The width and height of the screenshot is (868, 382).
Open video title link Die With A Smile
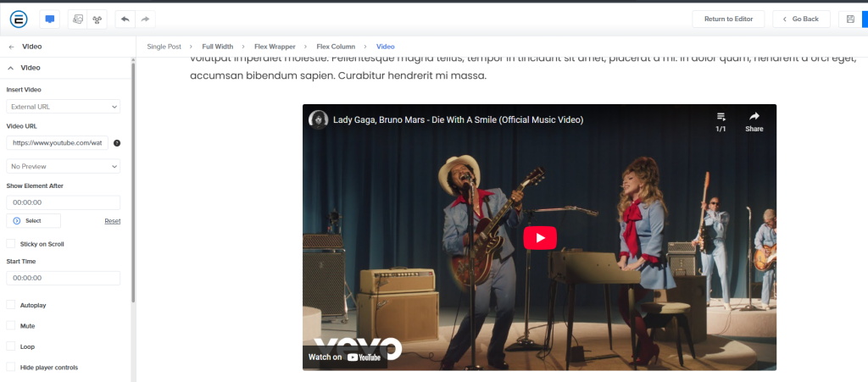coord(458,120)
